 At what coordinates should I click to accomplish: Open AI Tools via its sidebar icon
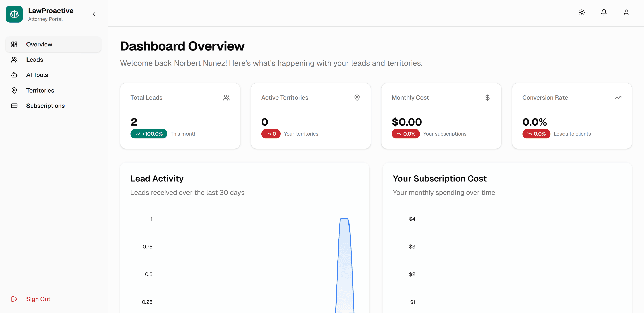coord(14,75)
